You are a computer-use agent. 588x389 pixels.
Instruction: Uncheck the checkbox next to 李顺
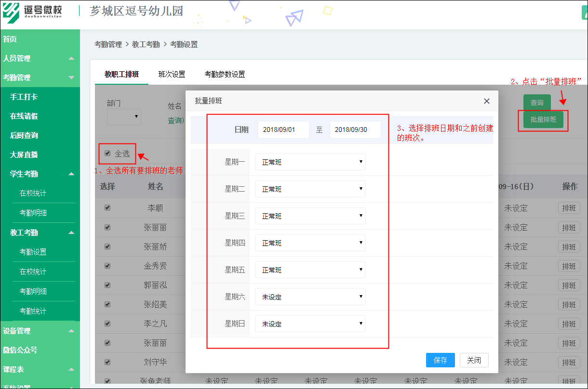coord(107,207)
